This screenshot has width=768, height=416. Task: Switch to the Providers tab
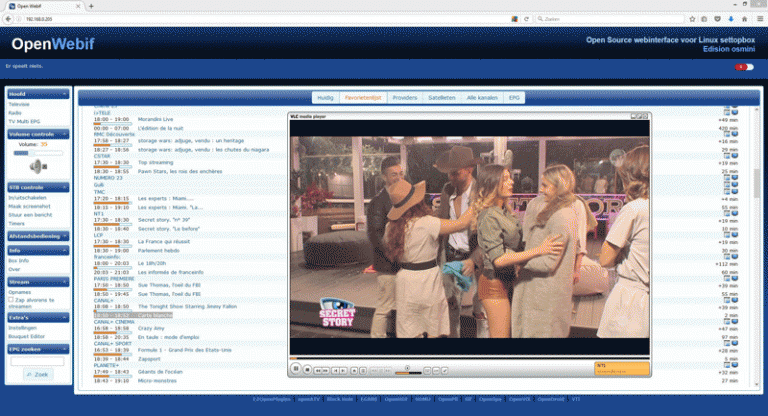(x=404, y=98)
